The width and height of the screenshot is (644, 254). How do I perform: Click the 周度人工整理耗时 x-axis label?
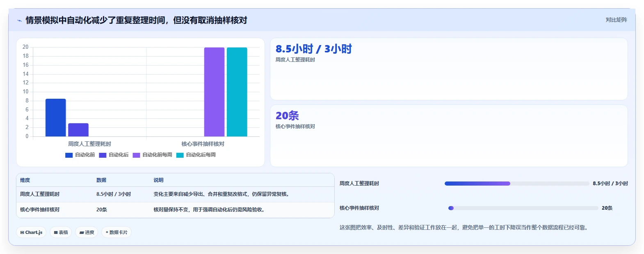pos(89,144)
